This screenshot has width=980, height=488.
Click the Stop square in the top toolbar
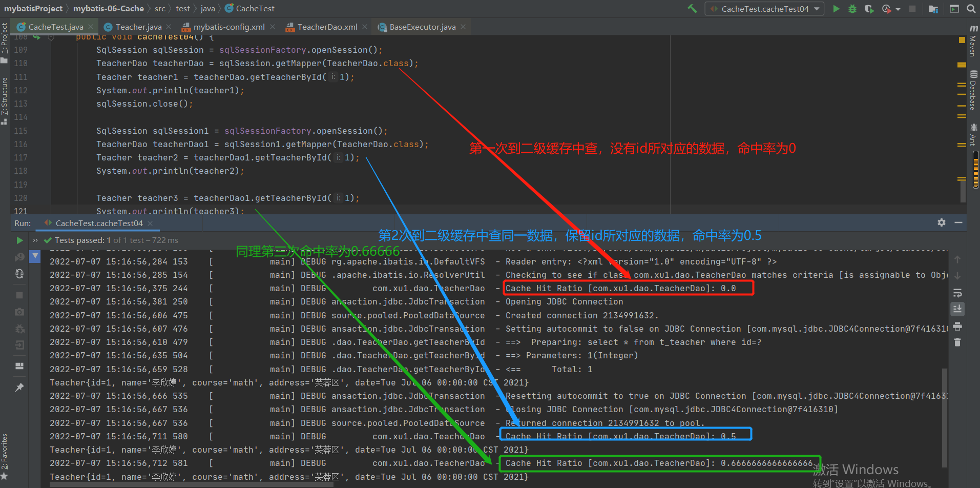click(x=912, y=9)
